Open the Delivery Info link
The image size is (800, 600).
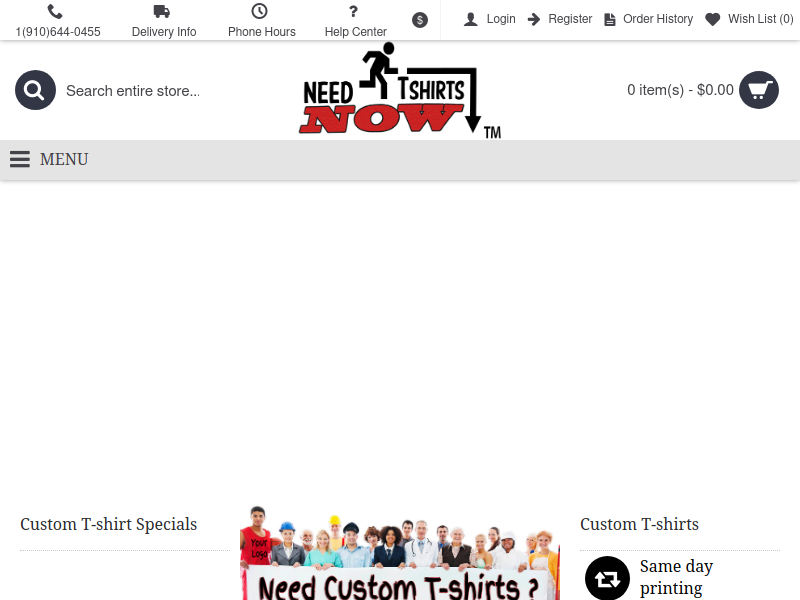click(164, 32)
